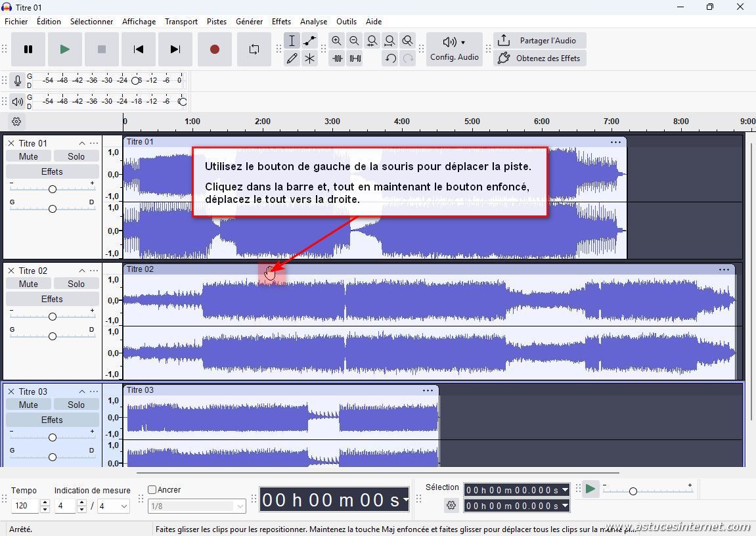Screen dimensions: 756x536
Task: Open timeline options gear icon
Action: point(16,122)
